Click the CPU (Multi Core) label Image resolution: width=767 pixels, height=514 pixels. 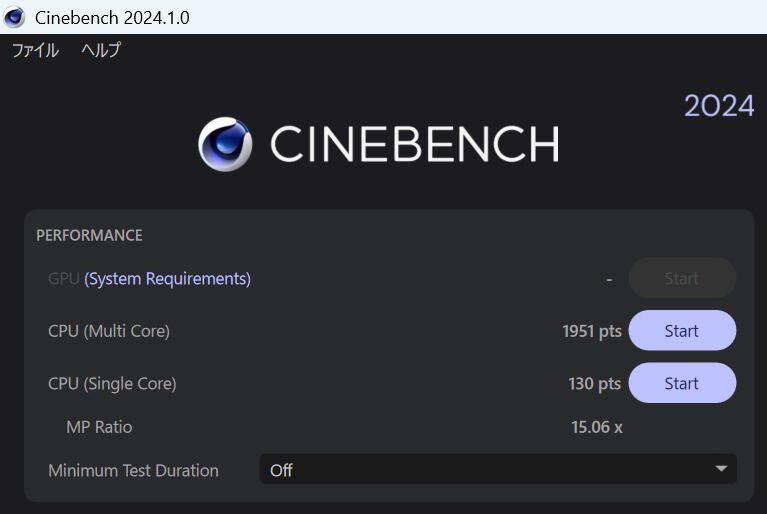[109, 331]
